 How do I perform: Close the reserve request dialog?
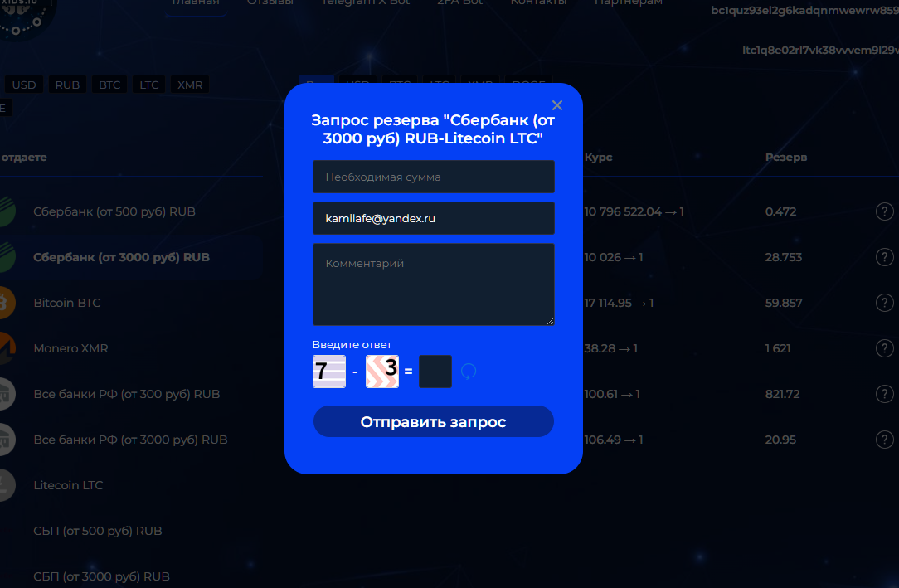(x=556, y=105)
